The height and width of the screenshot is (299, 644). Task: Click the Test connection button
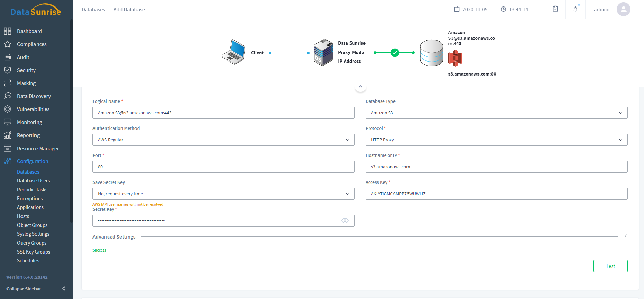click(610, 266)
